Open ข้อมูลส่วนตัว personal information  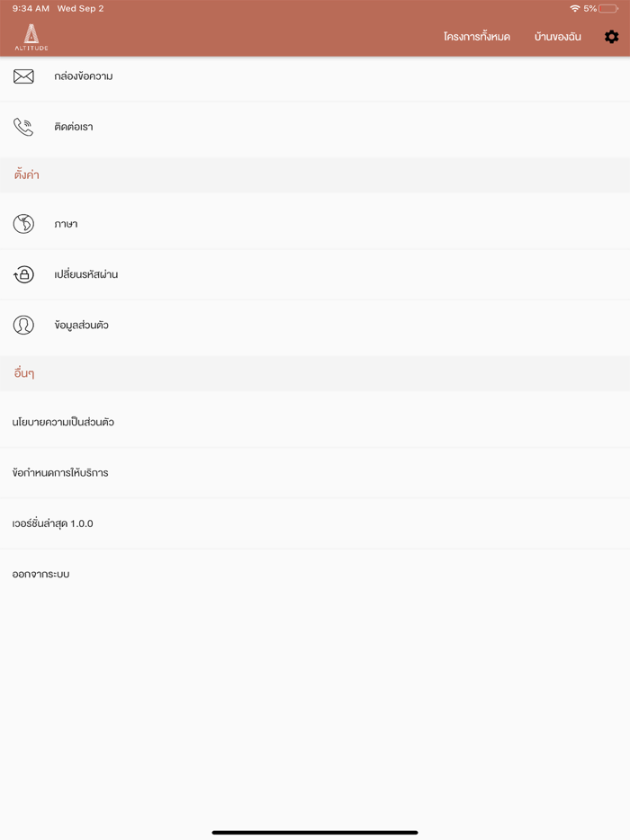point(83,325)
